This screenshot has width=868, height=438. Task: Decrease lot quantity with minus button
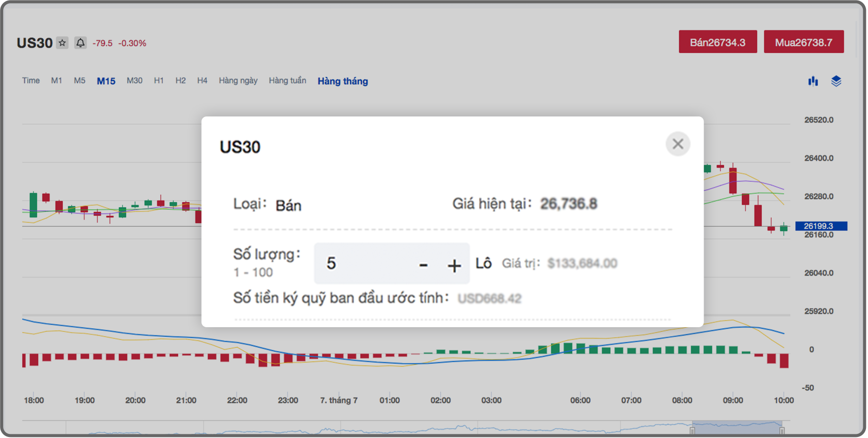[423, 265]
